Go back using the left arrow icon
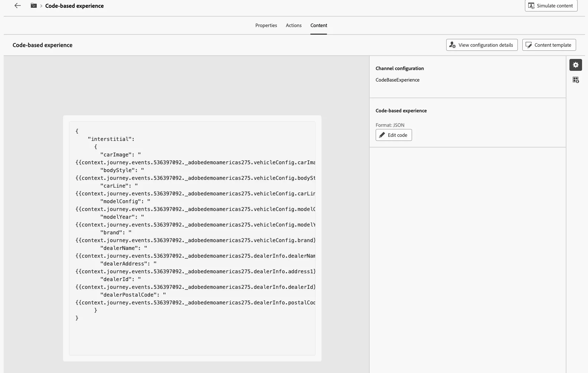588x373 pixels. pos(17,6)
